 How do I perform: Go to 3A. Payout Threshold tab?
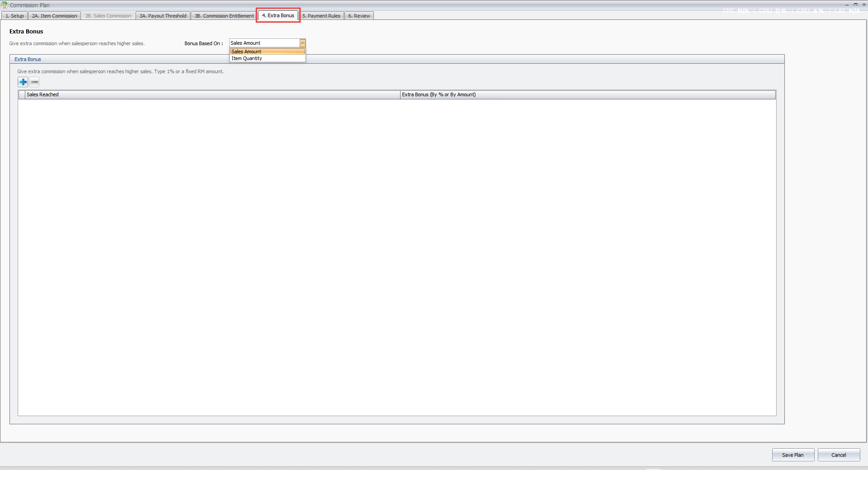(x=163, y=16)
